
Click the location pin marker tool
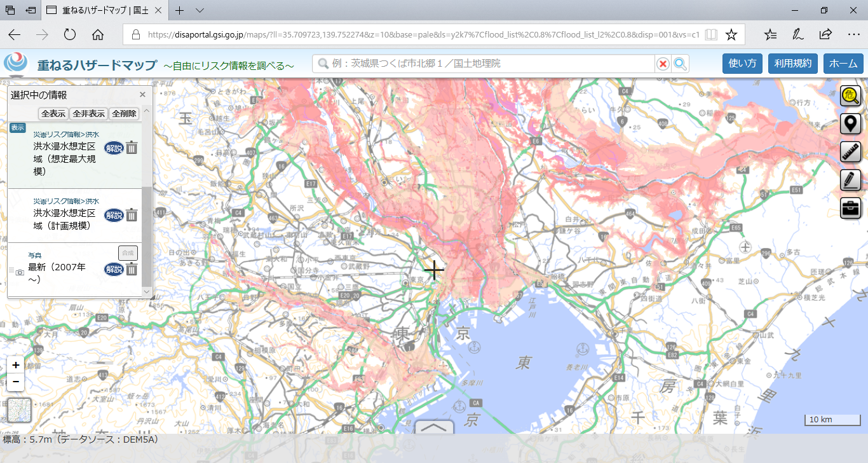tap(850, 124)
